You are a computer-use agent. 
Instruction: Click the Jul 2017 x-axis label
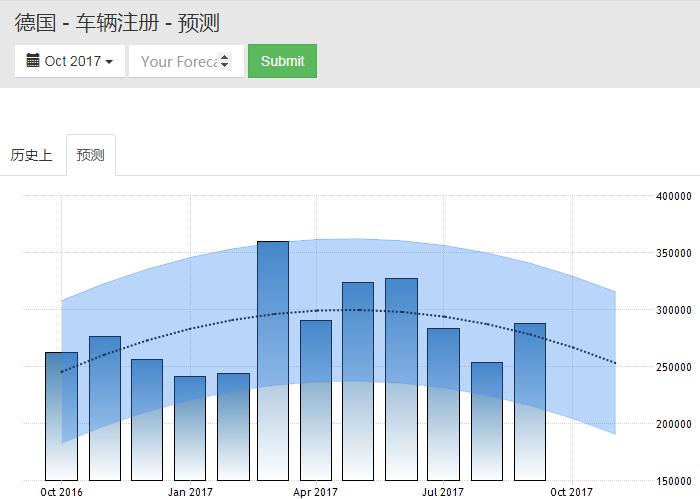tap(443, 492)
